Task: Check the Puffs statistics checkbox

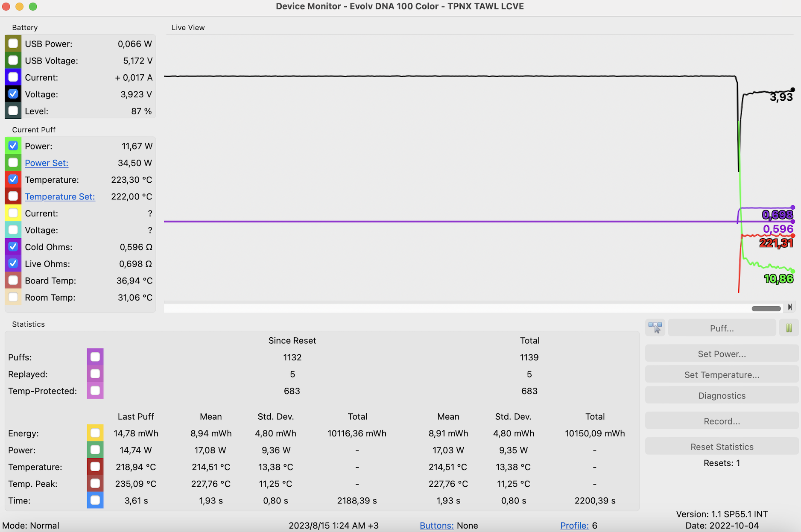Action: coord(95,357)
